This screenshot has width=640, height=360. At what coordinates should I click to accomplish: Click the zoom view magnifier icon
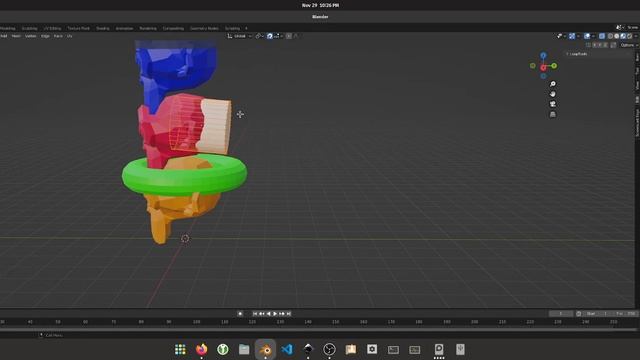coord(553,84)
